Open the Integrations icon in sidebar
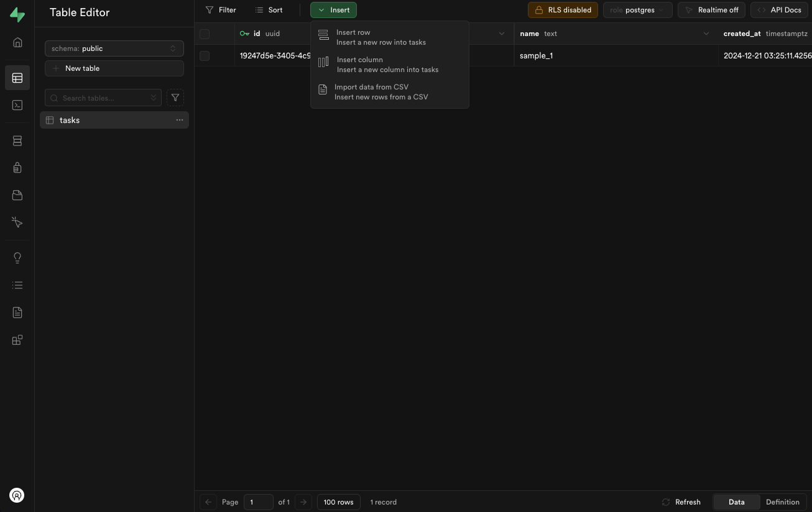 click(17, 340)
